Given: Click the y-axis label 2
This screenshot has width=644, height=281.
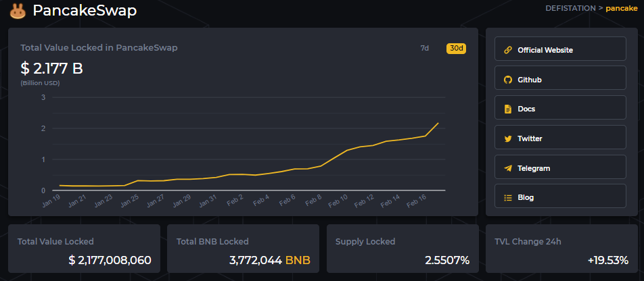Looking at the screenshot, I should (x=43, y=128).
